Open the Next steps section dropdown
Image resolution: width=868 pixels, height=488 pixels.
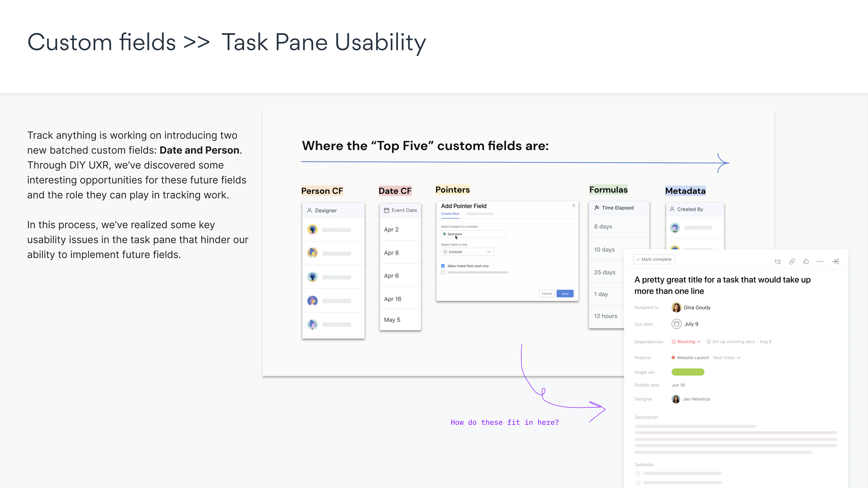coord(727,358)
